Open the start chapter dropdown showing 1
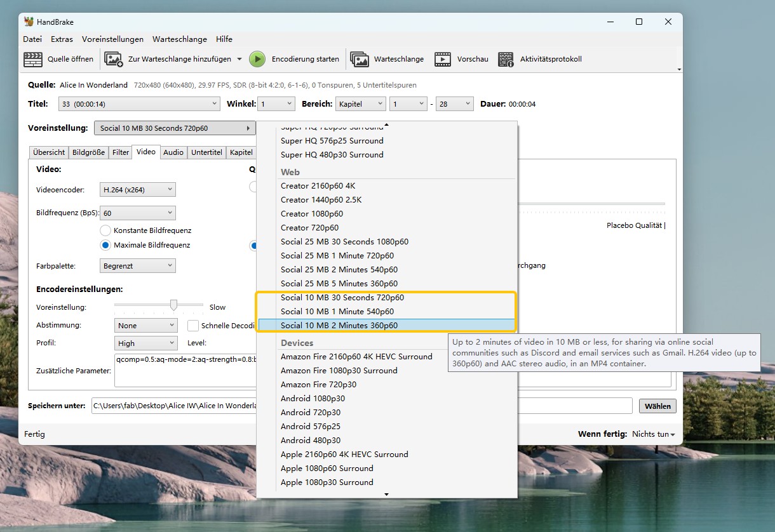Image resolution: width=775 pixels, height=532 pixels. point(408,103)
